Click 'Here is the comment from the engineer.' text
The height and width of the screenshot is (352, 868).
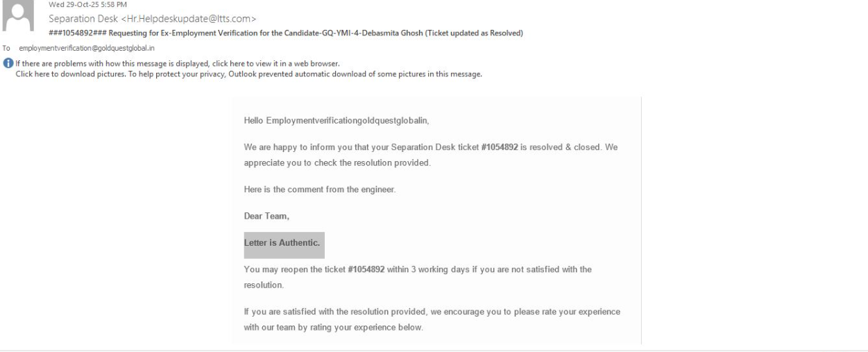(320, 190)
